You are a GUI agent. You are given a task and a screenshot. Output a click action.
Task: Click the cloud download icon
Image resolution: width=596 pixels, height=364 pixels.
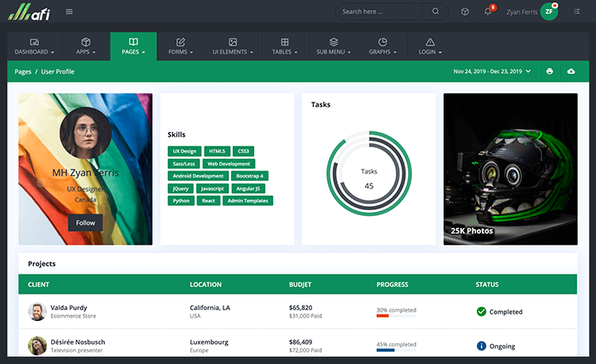pyautogui.click(x=570, y=72)
